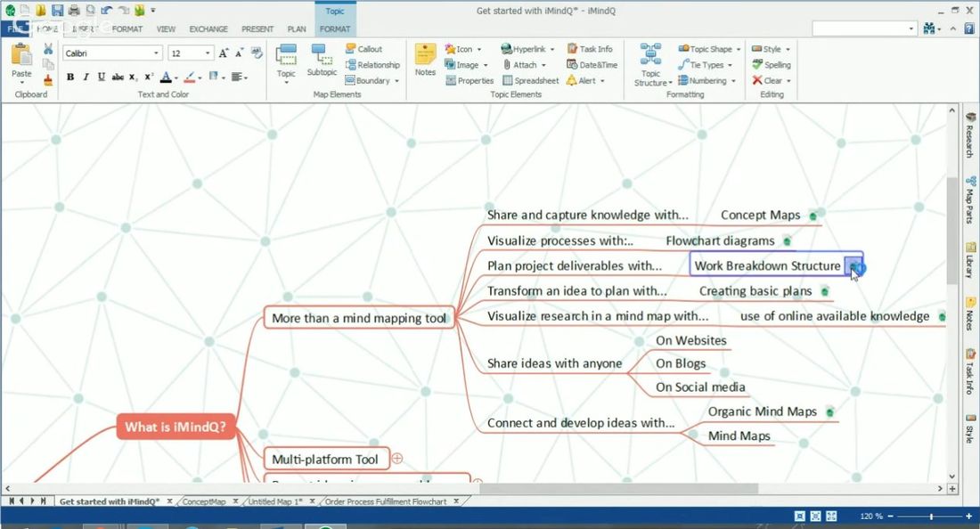Click the Help question mark icon
Screen dimensions: 980x529
pos(969,28)
